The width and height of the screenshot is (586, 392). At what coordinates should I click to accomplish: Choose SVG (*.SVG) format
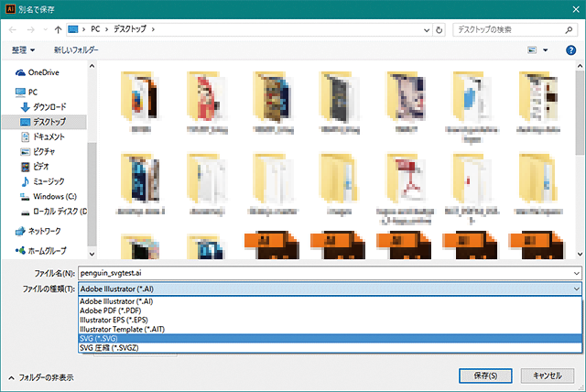[x=331, y=339]
